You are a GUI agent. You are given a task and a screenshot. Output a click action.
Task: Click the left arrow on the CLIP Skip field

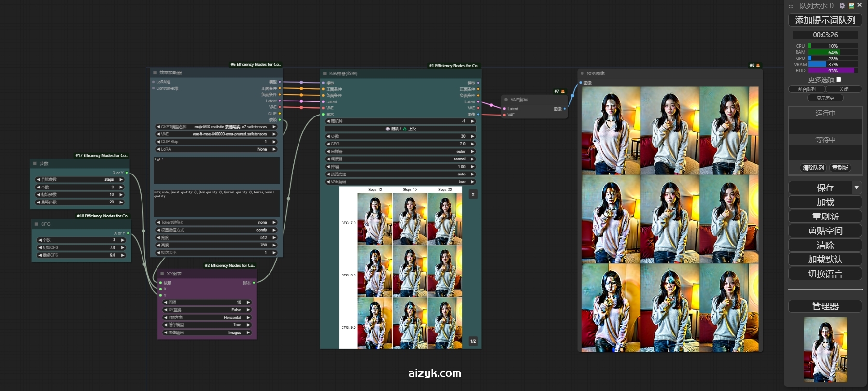(158, 142)
